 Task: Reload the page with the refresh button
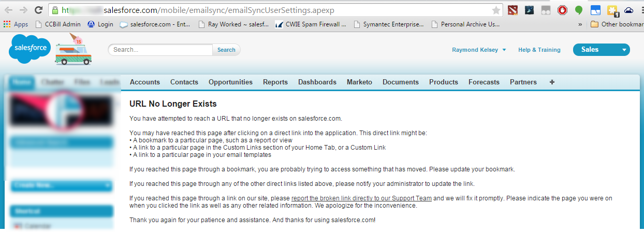point(38,10)
